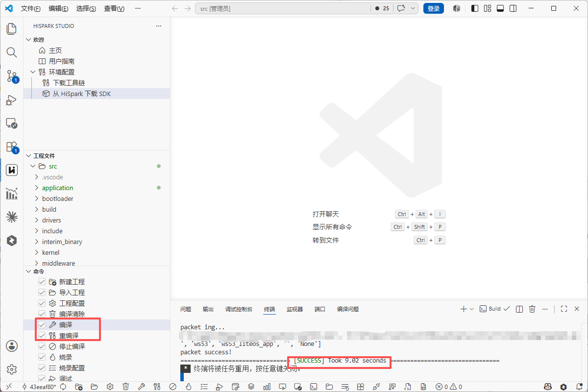Click the project settings gear in status bar
The height and width of the screenshot is (392, 588).
click(110, 387)
